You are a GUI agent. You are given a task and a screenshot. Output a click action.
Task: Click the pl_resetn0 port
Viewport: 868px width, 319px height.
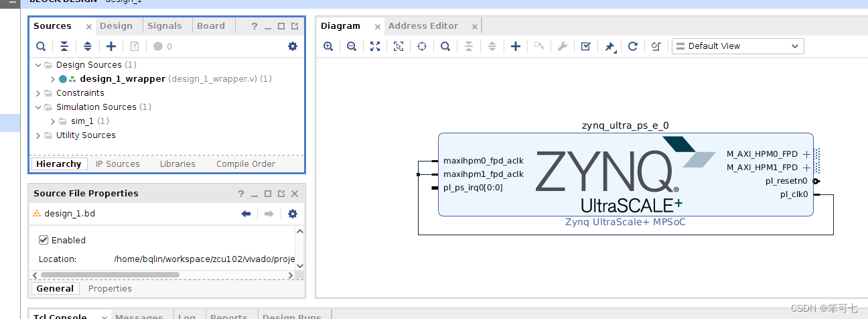786,181
